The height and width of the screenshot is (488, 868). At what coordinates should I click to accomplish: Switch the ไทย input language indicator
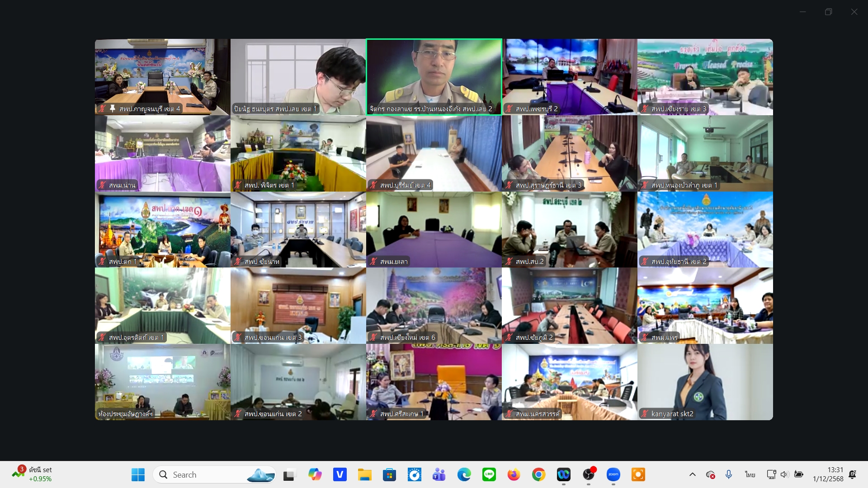(750, 474)
